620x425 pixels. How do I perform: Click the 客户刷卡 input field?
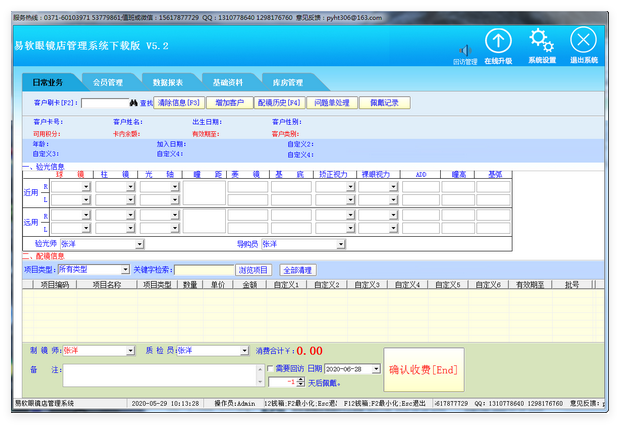tap(104, 102)
